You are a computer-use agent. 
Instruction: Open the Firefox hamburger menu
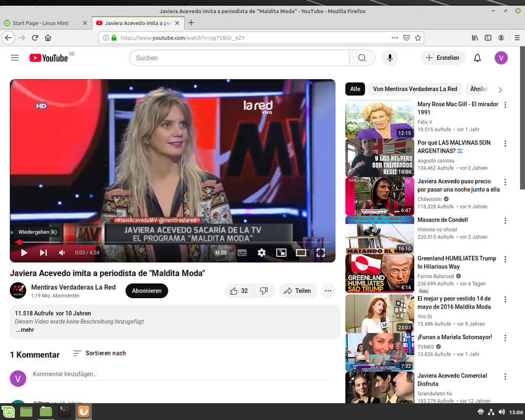[517, 38]
